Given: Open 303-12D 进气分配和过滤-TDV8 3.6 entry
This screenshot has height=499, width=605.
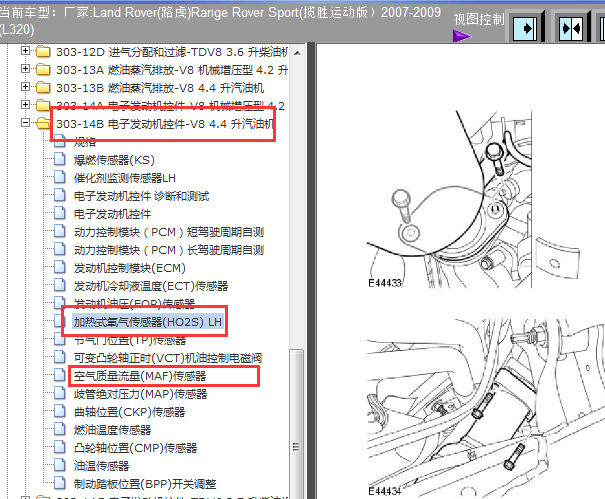Looking at the screenshot, I should 172,52.
